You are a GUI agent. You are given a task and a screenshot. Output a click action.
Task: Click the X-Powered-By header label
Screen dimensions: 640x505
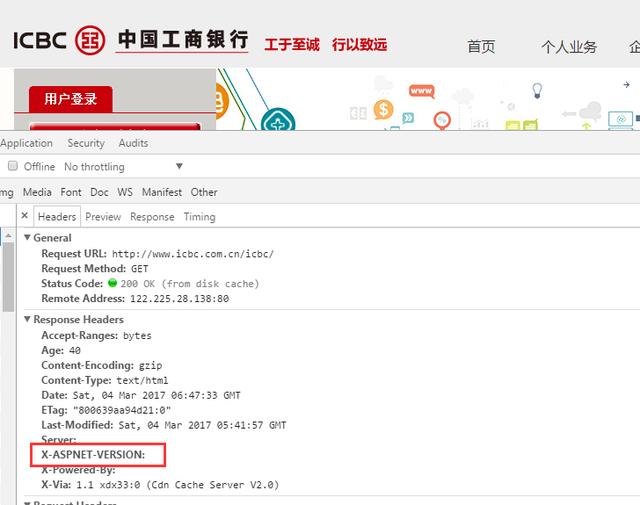coord(78,470)
